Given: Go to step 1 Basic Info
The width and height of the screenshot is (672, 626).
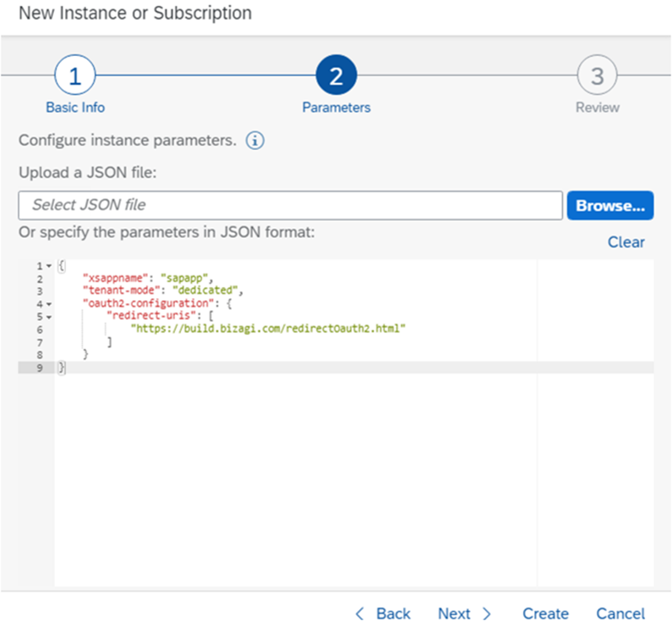Looking at the screenshot, I should click(x=75, y=76).
